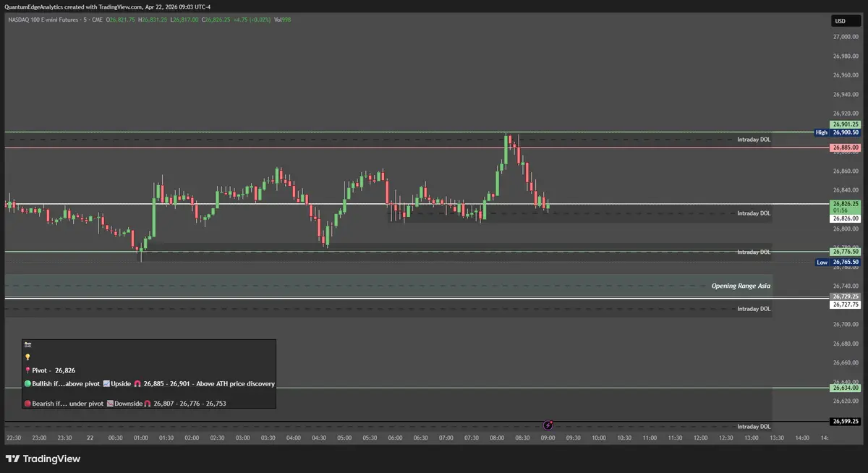
Task: Click the camera emoji in the note box
Action: [x=27, y=345]
